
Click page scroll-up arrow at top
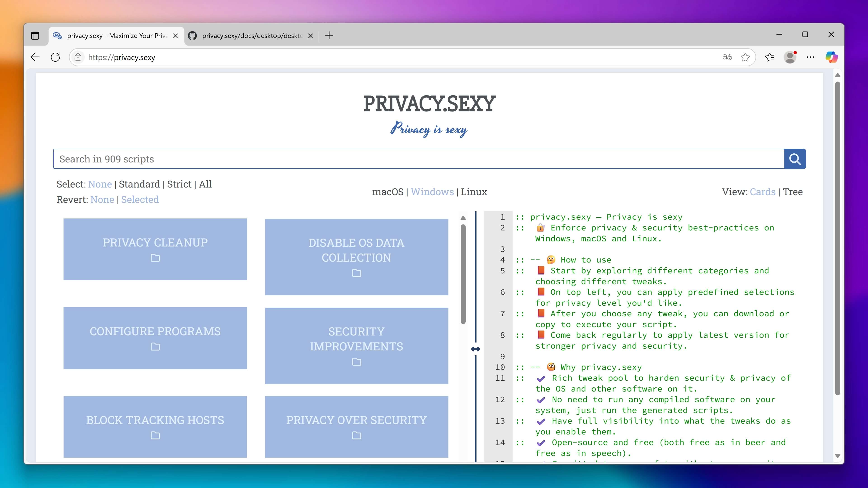838,75
